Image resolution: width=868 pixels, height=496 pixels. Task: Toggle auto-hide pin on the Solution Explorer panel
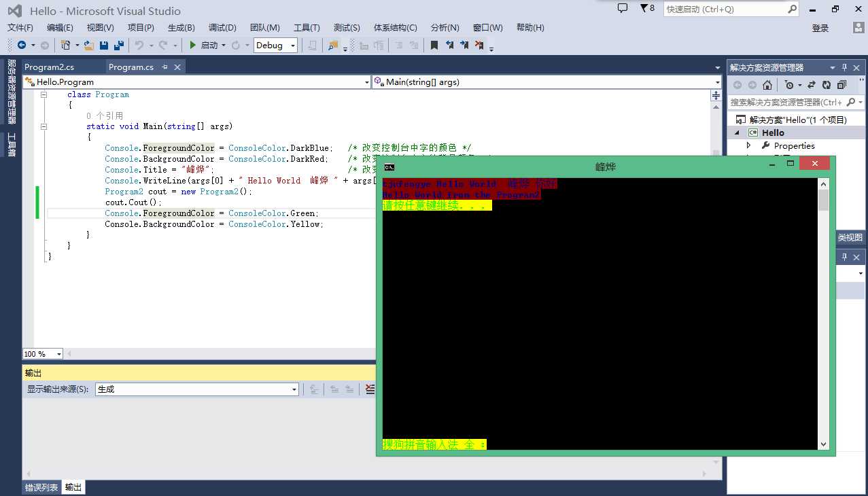click(x=845, y=67)
